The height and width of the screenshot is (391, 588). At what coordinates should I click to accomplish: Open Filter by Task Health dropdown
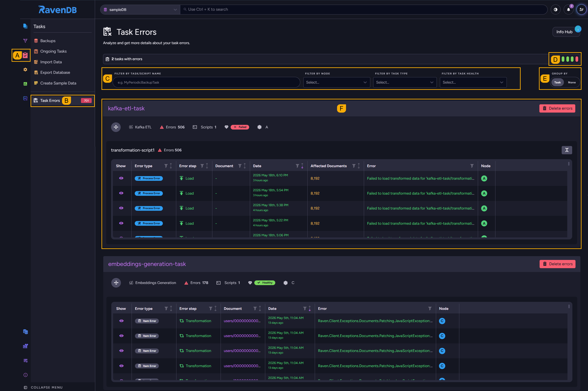[x=473, y=82]
